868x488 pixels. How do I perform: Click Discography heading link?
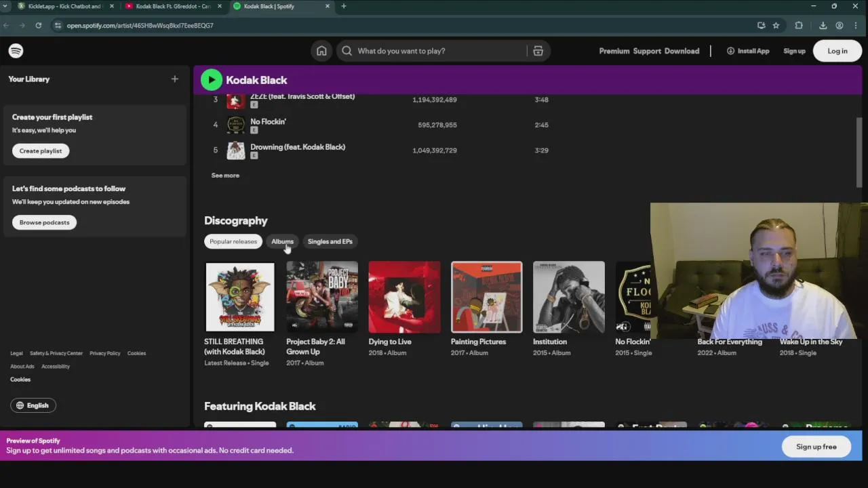[x=236, y=221]
